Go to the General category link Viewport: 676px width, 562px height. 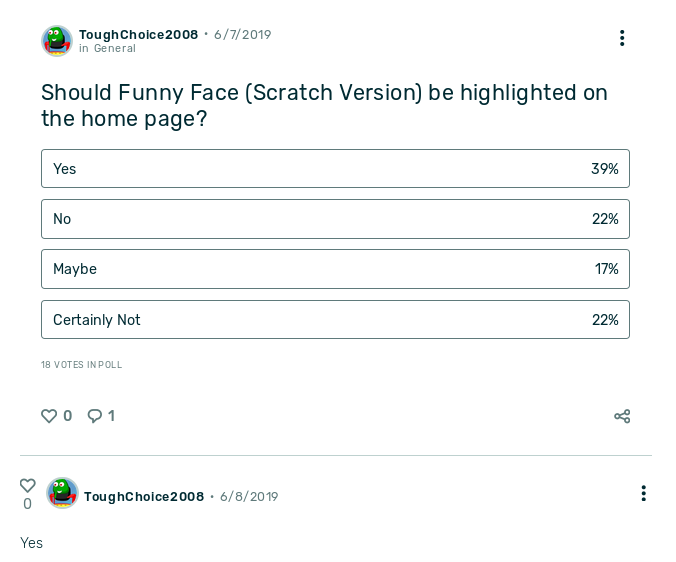pos(115,48)
